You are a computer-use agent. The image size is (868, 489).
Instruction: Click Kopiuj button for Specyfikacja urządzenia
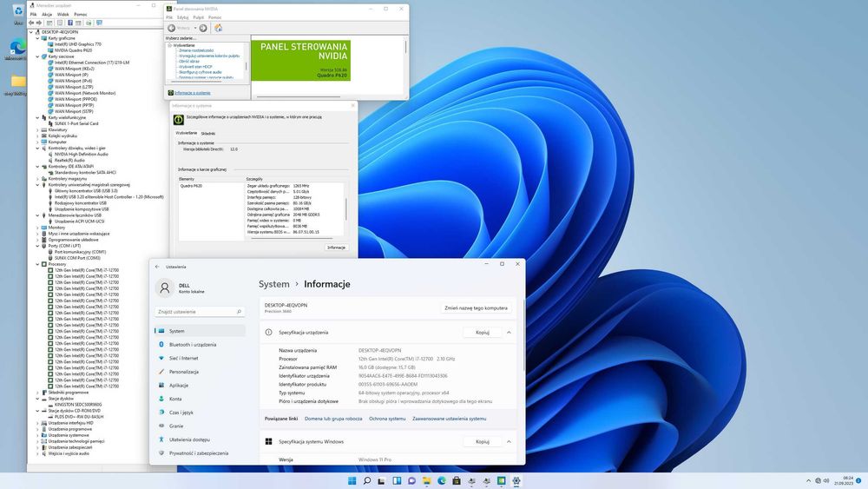coord(482,333)
